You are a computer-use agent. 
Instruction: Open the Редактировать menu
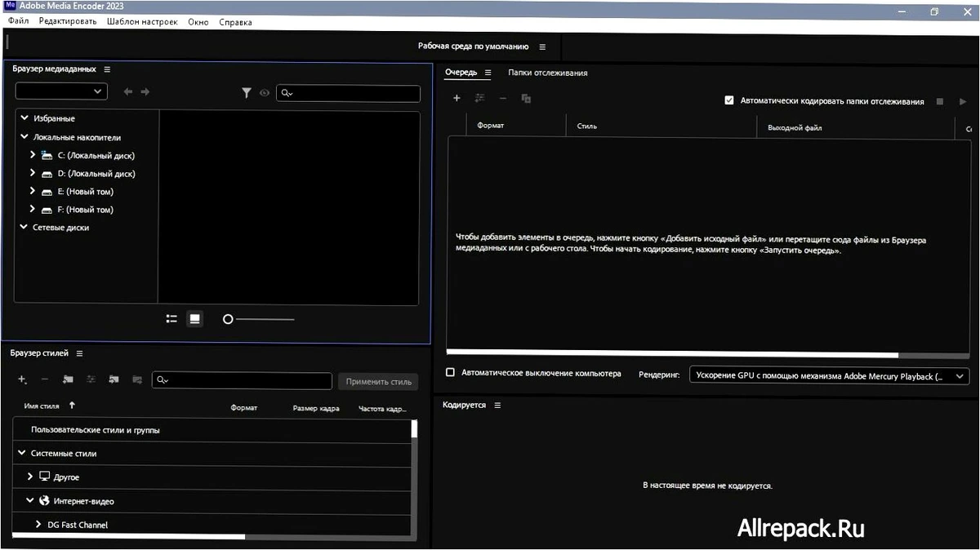pyautogui.click(x=68, y=22)
